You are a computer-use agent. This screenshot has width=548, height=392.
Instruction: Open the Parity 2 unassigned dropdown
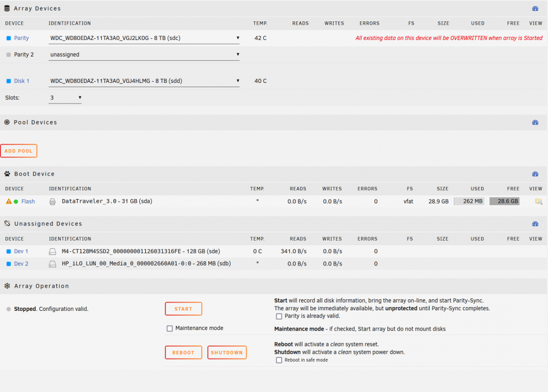pos(144,55)
